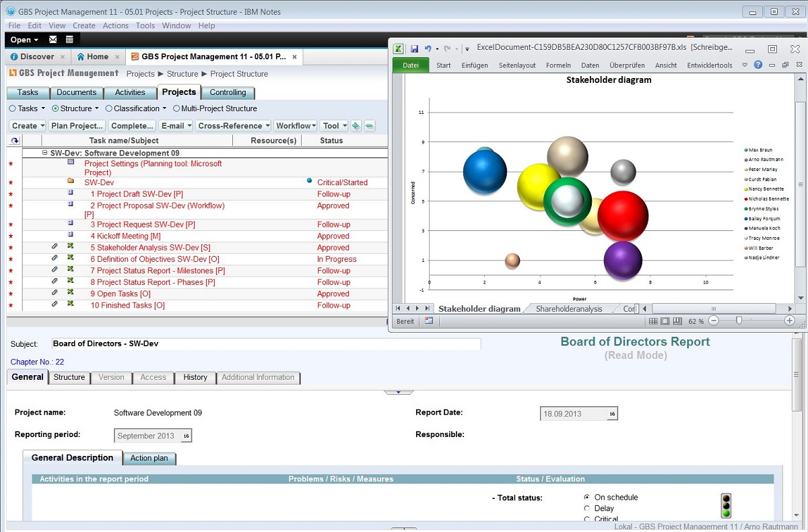Close the Home tab
This screenshot has height=532, width=808.
pos(116,57)
